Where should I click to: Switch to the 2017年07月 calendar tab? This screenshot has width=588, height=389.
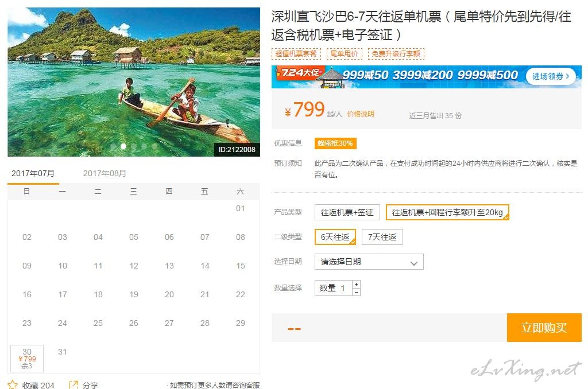[x=33, y=173]
